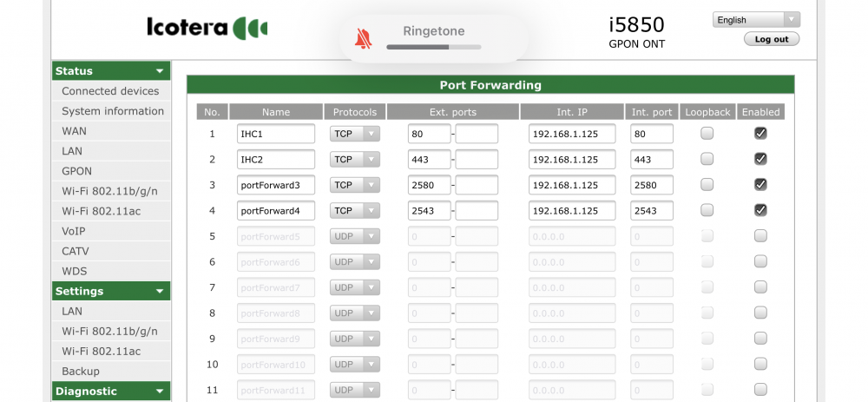Uncheck Enabled for portForward4
The height and width of the screenshot is (402, 868).
tap(760, 210)
